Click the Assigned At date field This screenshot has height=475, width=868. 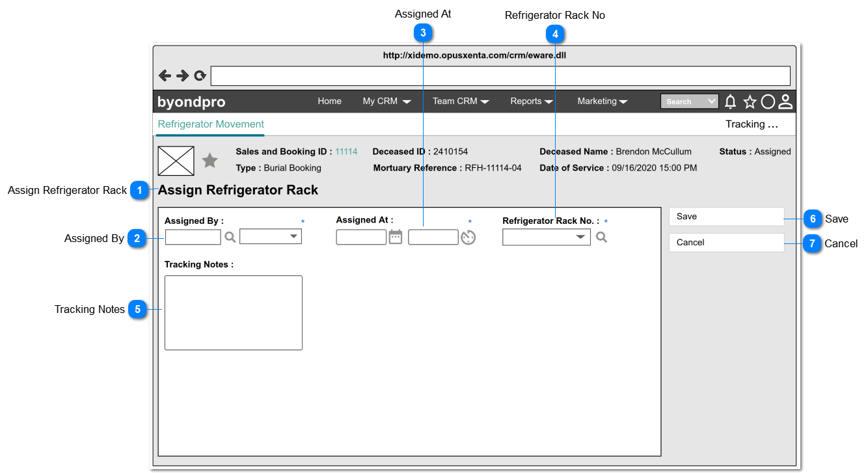[x=361, y=237]
